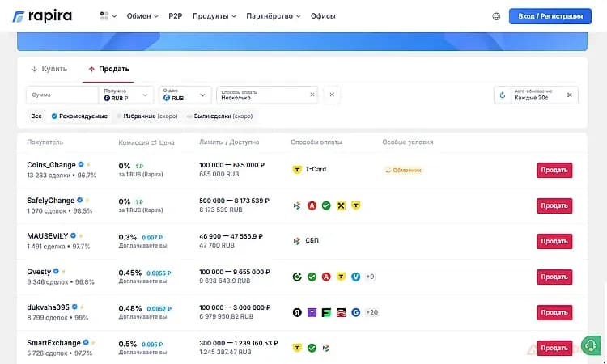
Task: Click the T-Bank icon in the SafelyChange row
Action: (x=355, y=205)
